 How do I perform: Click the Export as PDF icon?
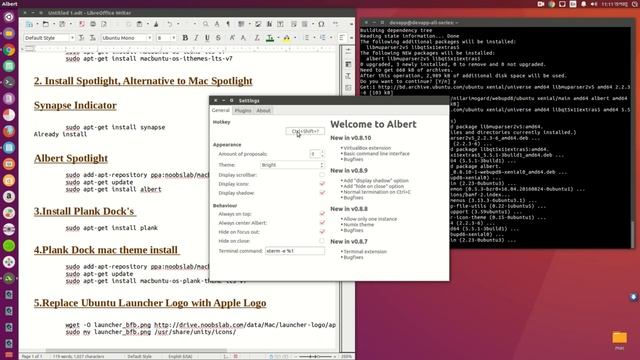(82, 24)
